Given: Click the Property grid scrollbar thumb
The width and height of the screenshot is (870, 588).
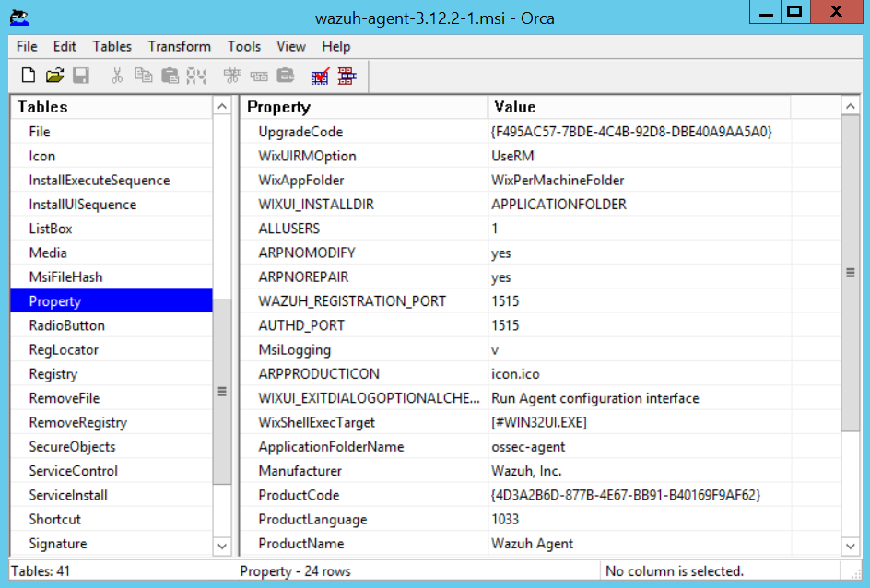Looking at the screenshot, I should 850,273.
